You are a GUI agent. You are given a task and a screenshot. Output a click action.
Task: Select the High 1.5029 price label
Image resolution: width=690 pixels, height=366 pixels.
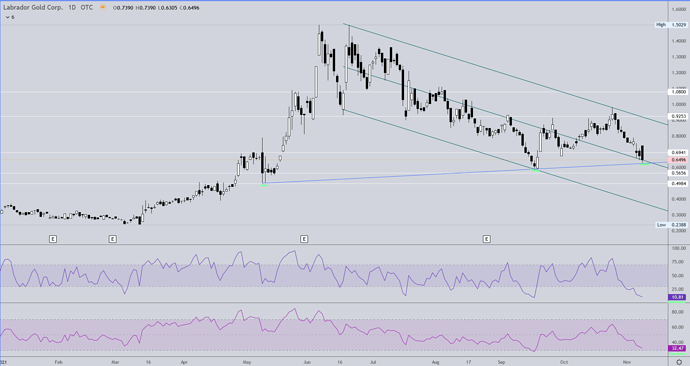[672, 25]
